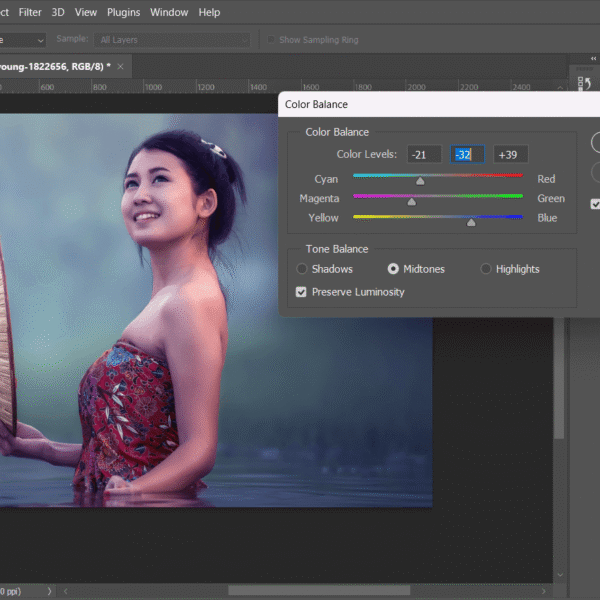Open the status bar info chevron
600x600 pixels.
point(49,591)
